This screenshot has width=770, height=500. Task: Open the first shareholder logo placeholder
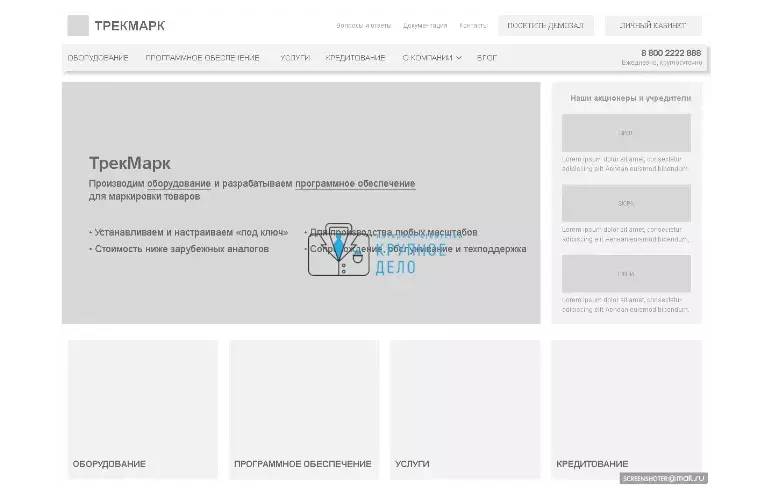pyautogui.click(x=626, y=133)
